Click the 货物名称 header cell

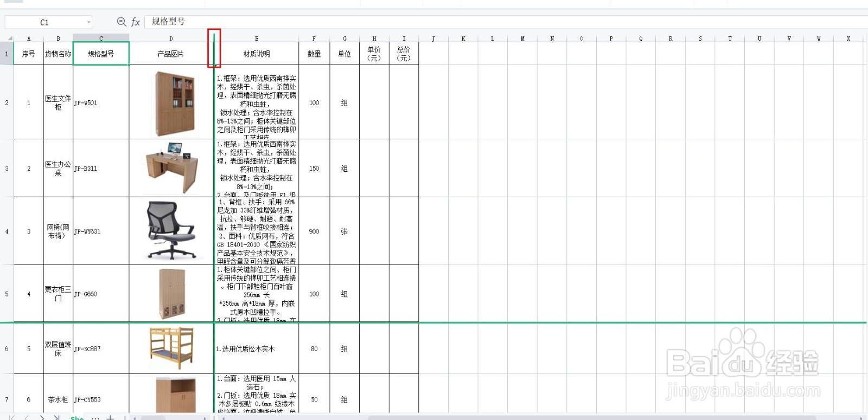tap(58, 54)
